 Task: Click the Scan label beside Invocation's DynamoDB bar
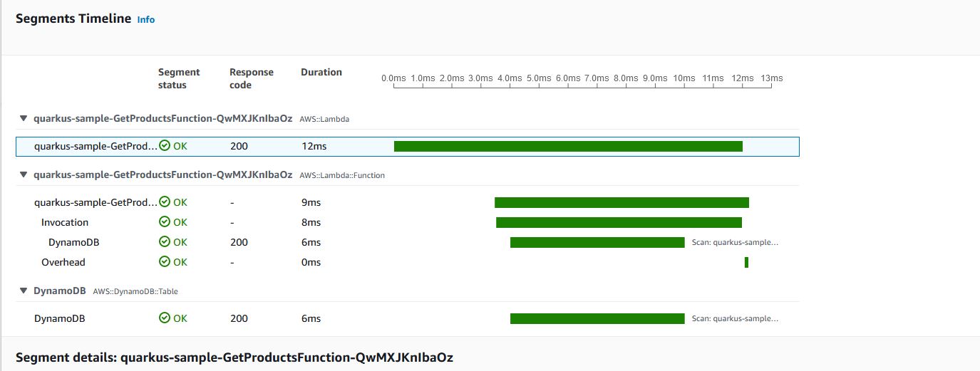(735, 242)
